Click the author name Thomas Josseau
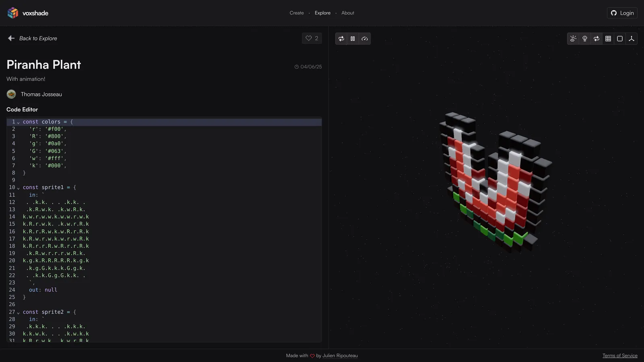Screen dimensions: 644x362 (41, 94)
